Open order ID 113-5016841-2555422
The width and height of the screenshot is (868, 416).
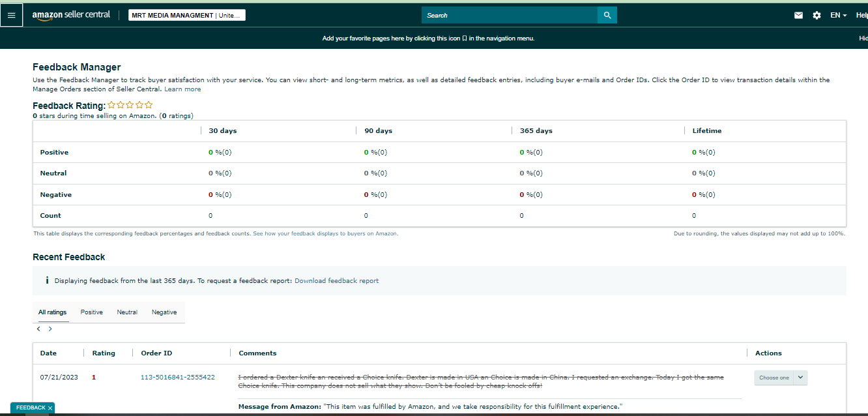click(178, 378)
